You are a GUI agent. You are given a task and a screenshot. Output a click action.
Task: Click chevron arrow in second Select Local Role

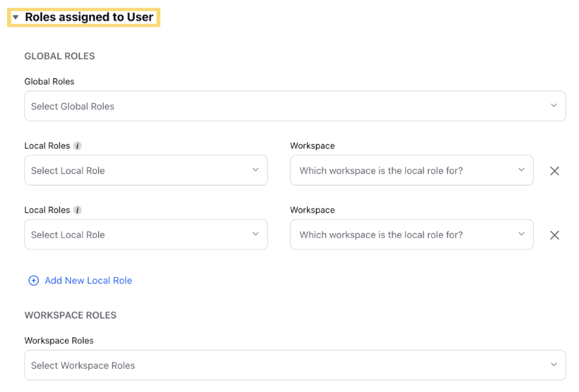[255, 235]
